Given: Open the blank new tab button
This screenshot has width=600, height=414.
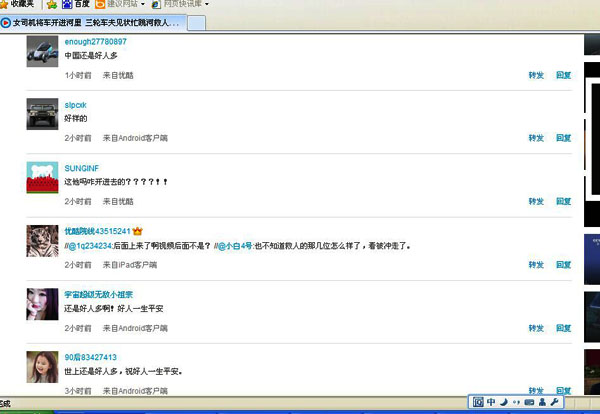Looking at the screenshot, I should pos(198,22).
